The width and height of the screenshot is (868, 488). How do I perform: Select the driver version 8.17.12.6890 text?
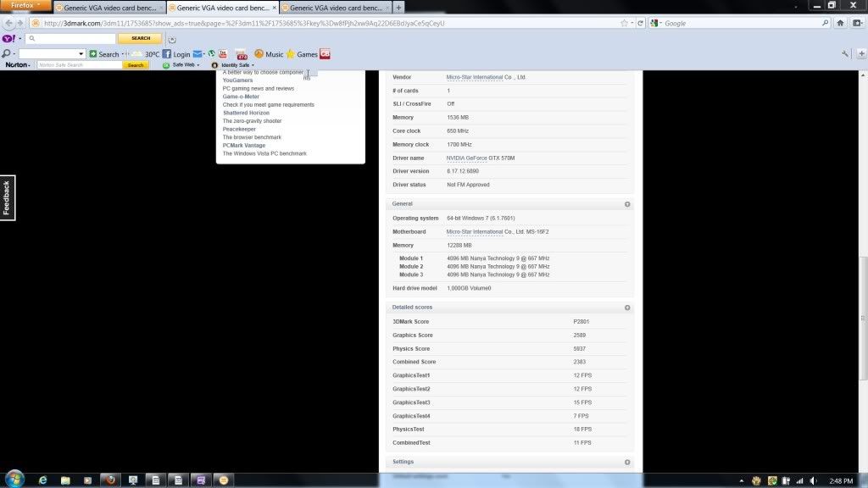tap(463, 171)
